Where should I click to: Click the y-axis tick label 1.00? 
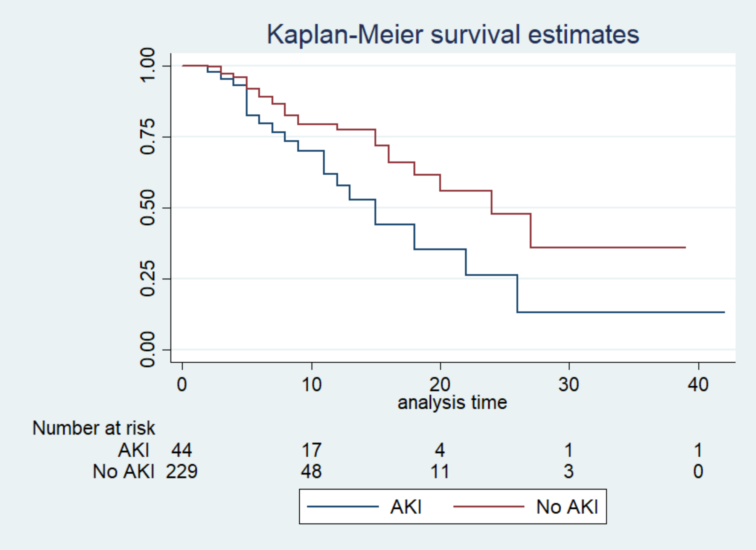point(147,65)
